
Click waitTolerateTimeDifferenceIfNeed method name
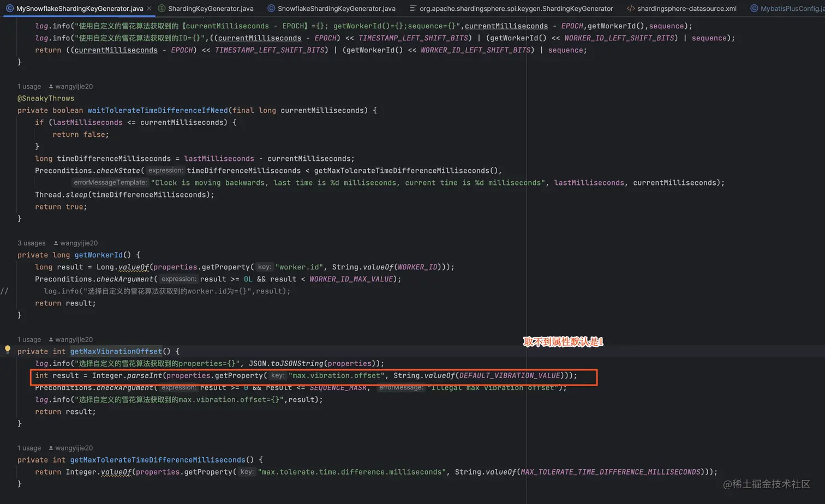[x=158, y=110]
